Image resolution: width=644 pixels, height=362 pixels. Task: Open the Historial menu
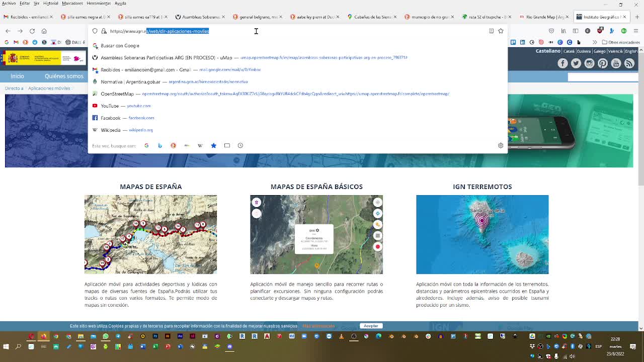(50, 4)
